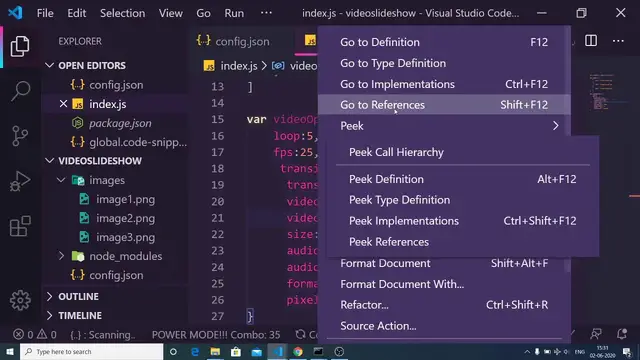Open Microsoft Edge from taskbar
The height and width of the screenshot is (360, 640).
[x=195, y=351]
